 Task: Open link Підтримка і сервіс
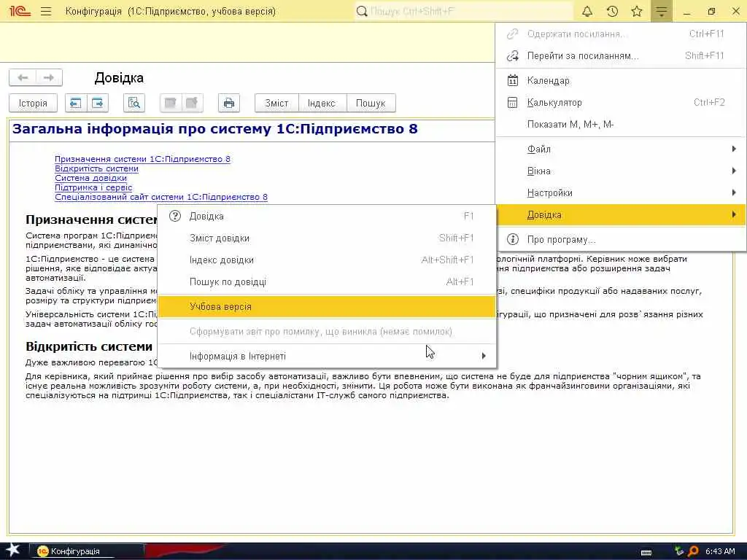(93, 187)
